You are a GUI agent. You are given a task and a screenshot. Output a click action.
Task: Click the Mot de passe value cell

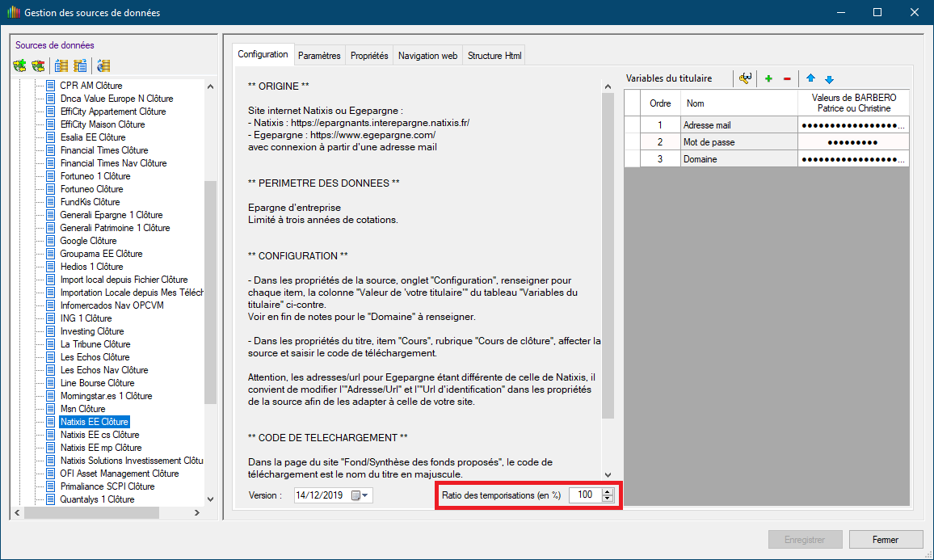click(851, 142)
